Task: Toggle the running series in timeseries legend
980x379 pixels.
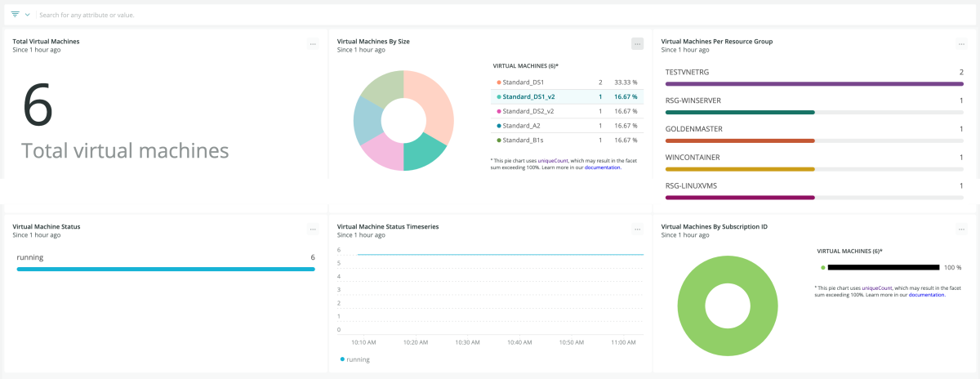Action: [355, 359]
